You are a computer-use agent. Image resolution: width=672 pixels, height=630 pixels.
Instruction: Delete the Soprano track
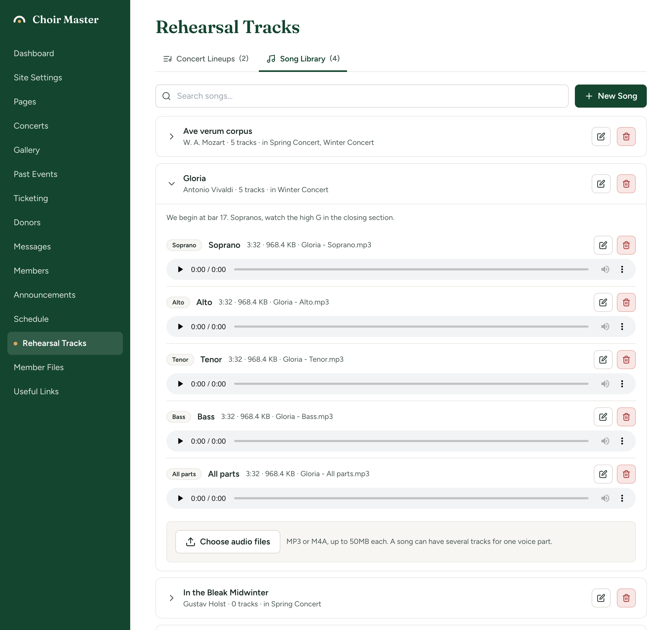[626, 245]
